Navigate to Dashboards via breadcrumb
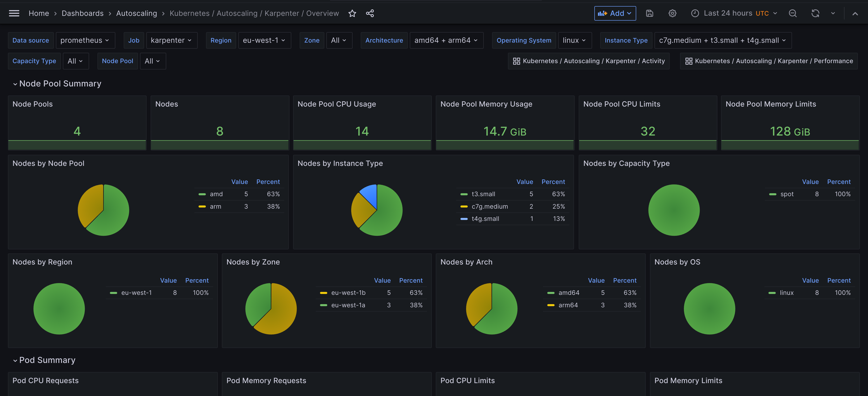Viewport: 868px width, 396px height. (x=83, y=13)
